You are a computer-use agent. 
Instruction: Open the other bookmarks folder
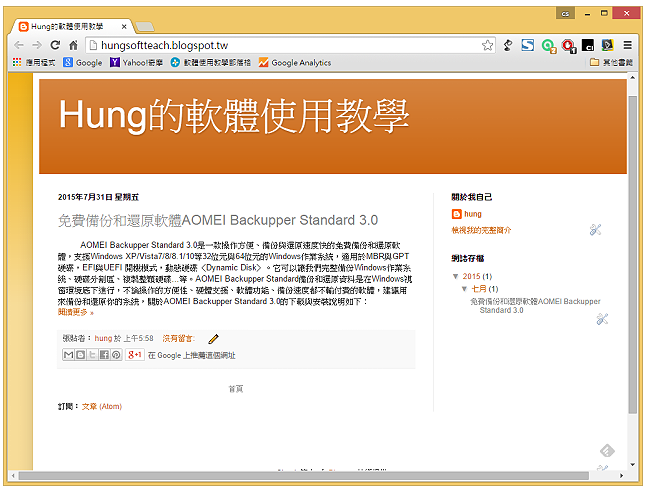[x=612, y=62]
